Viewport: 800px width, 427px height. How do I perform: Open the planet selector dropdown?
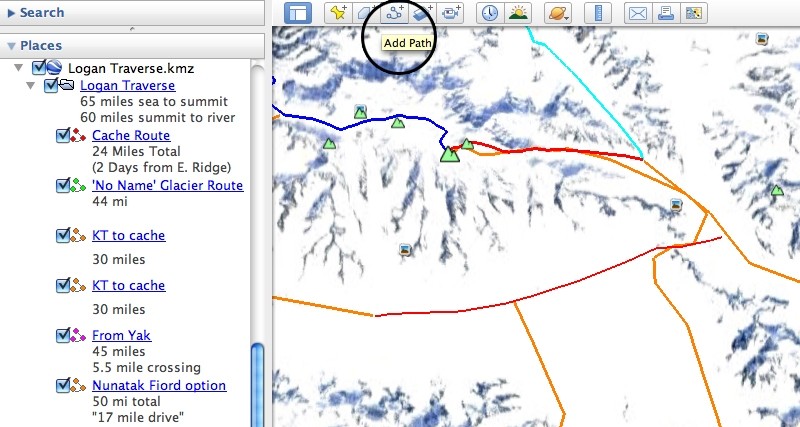(555, 13)
